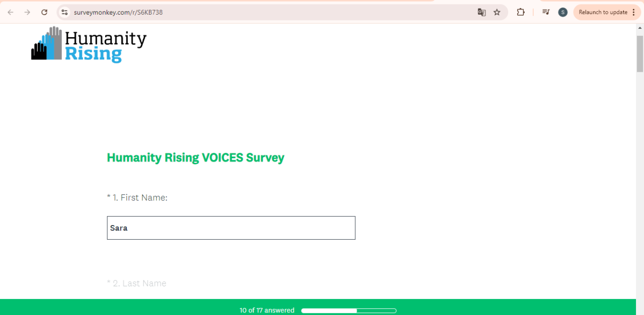
Task: Open the Translate this page icon
Action: (x=481, y=12)
